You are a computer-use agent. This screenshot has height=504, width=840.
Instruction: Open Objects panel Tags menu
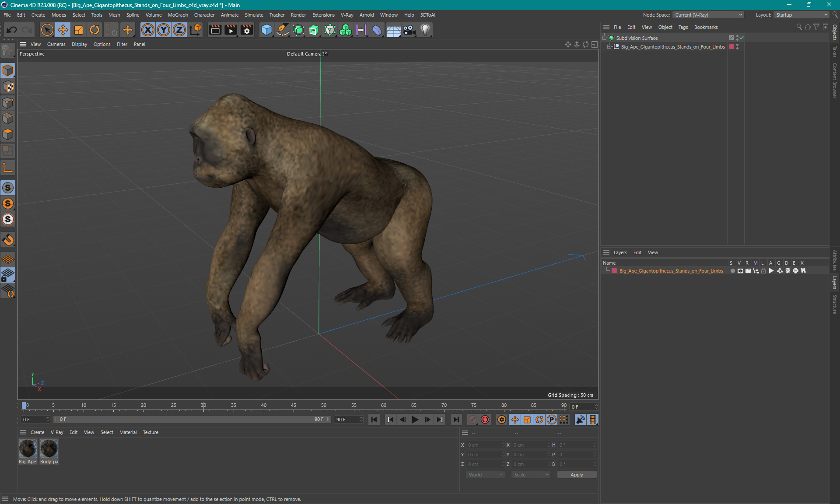click(683, 27)
